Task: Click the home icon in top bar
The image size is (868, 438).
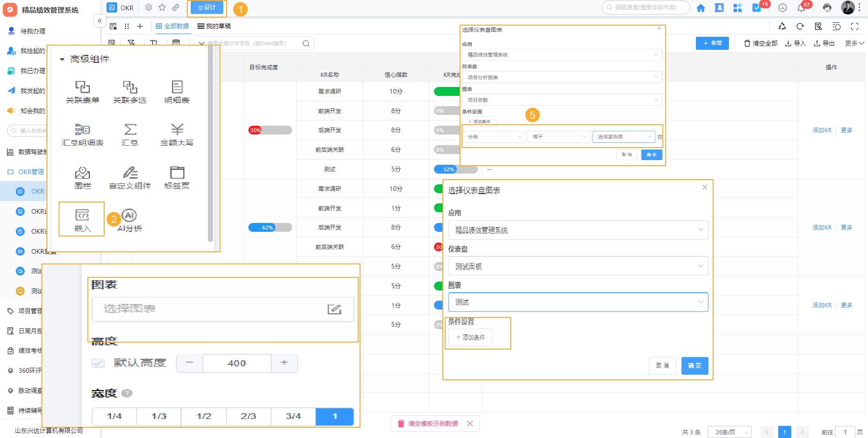Action: coord(701,8)
